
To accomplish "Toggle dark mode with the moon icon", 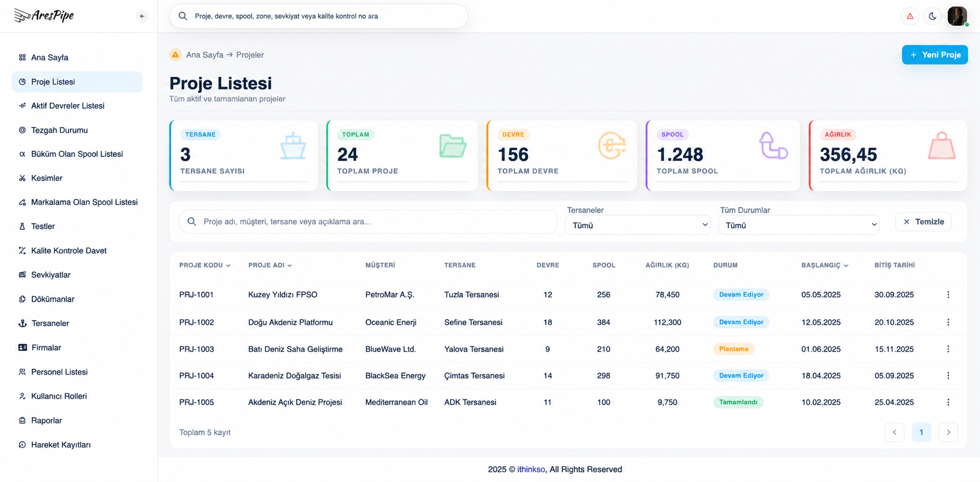I will coord(932,16).
